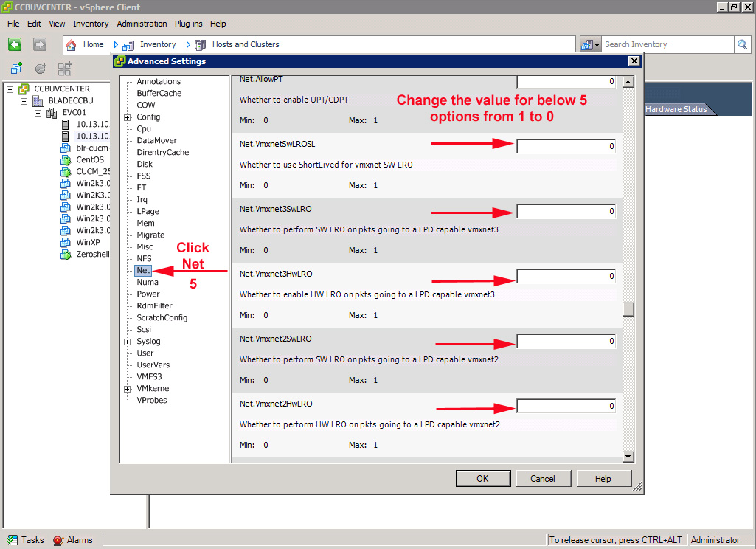Screen dimensions: 756x549
Task: Select the CentOS virtual machine icon
Action: 66,159
